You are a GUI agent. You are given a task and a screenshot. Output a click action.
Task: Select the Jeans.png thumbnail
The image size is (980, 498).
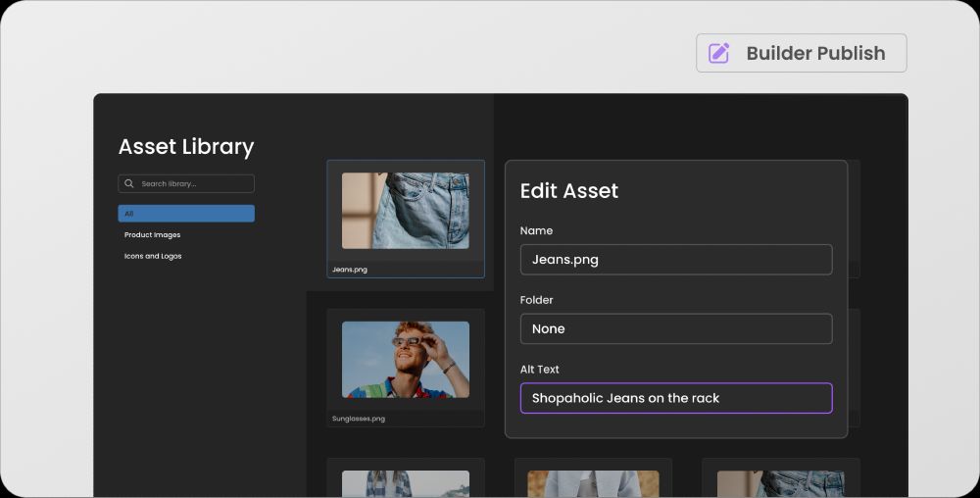click(x=406, y=211)
